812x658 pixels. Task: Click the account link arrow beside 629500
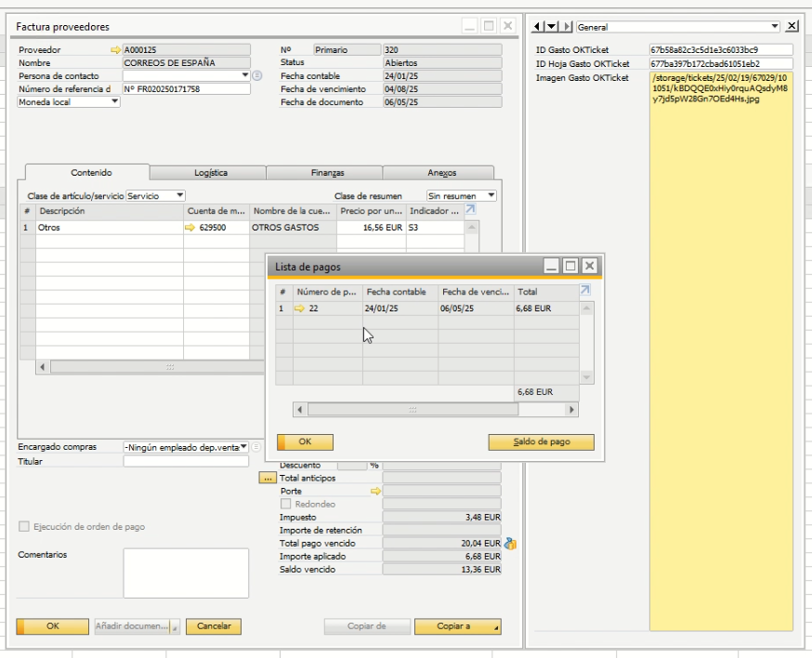coord(190,228)
